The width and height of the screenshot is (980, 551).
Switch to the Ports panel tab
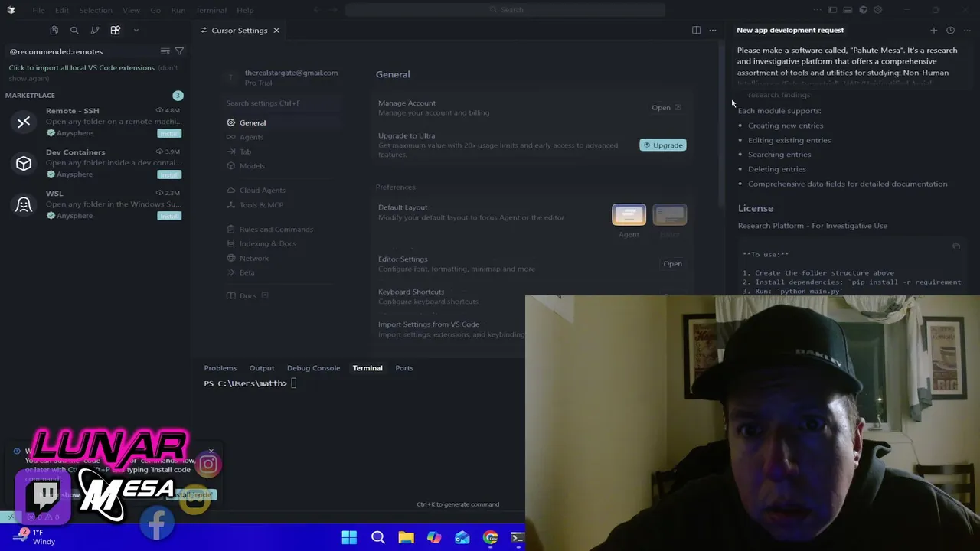[404, 368]
